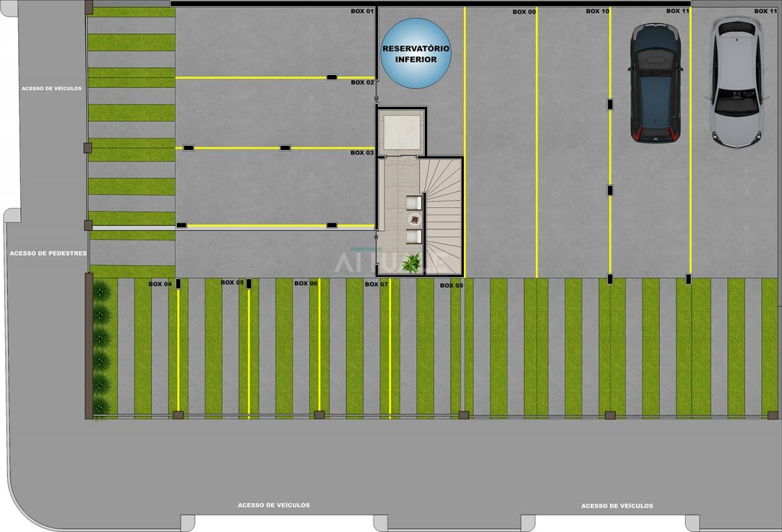This screenshot has height=532, width=782.
Task: Click the BOX 01 label
Action: (x=362, y=12)
